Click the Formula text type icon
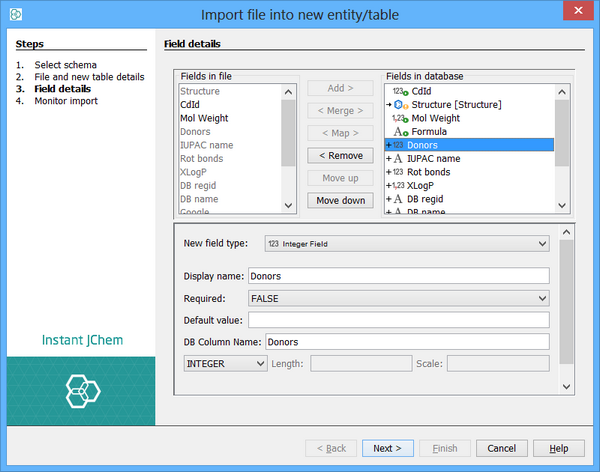The height and width of the screenshot is (472, 600). 399,132
